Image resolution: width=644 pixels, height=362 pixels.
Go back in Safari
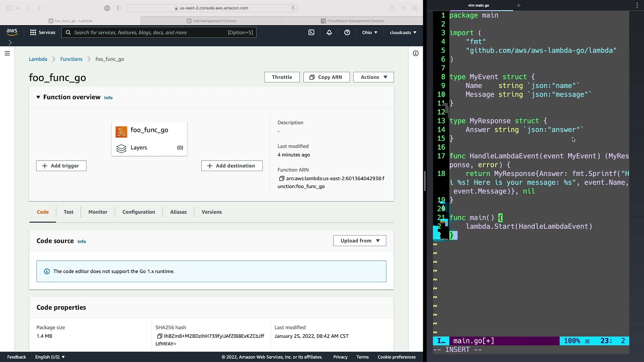point(28,8)
